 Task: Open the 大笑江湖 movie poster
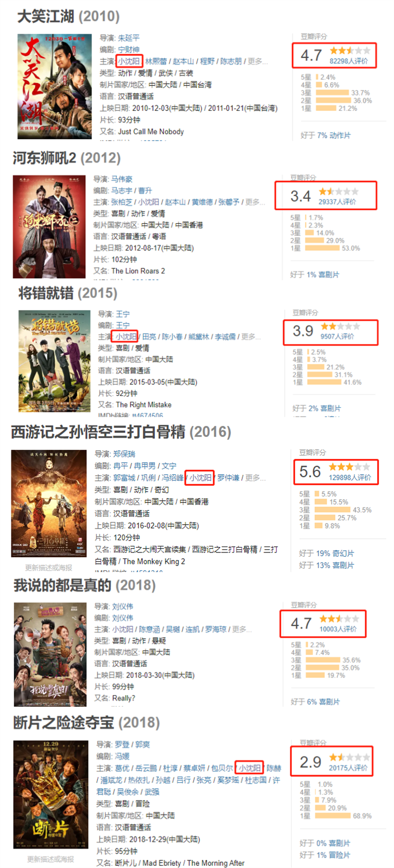(x=54, y=86)
